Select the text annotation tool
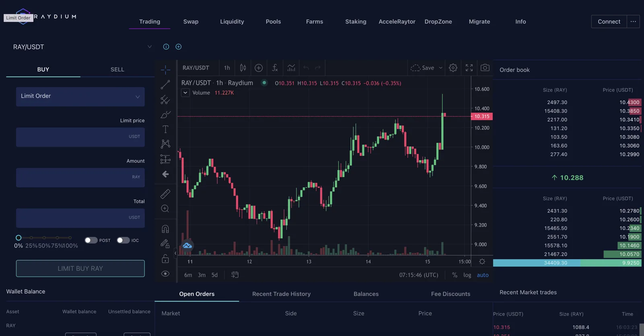 coord(165,129)
